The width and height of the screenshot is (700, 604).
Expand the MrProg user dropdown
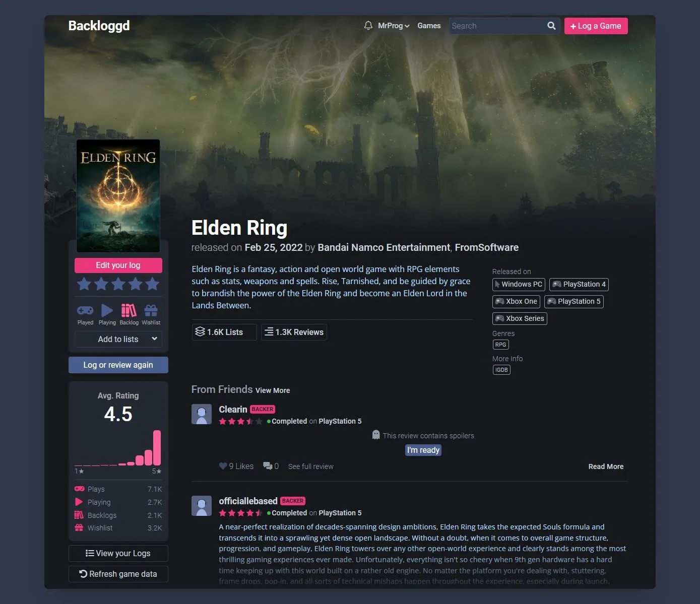coord(394,26)
